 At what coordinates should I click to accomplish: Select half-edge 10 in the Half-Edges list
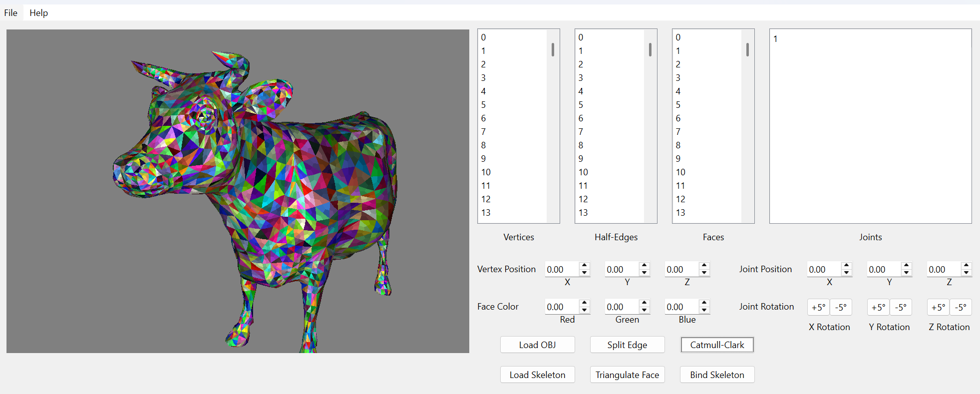tap(583, 172)
